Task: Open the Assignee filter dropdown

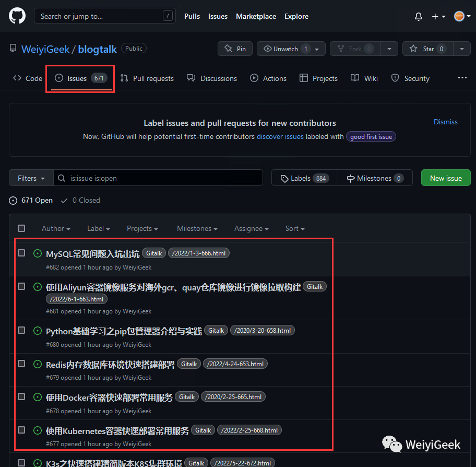Action: tap(252, 228)
